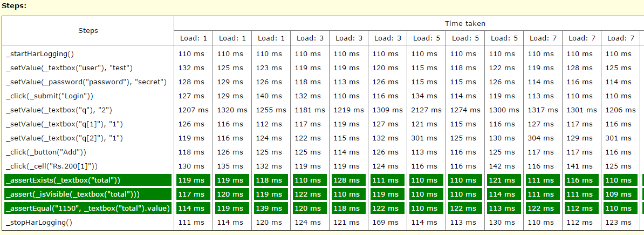This screenshot has height=235, width=644.
Task: Click the 142 ms time cell
Action: click(504, 166)
